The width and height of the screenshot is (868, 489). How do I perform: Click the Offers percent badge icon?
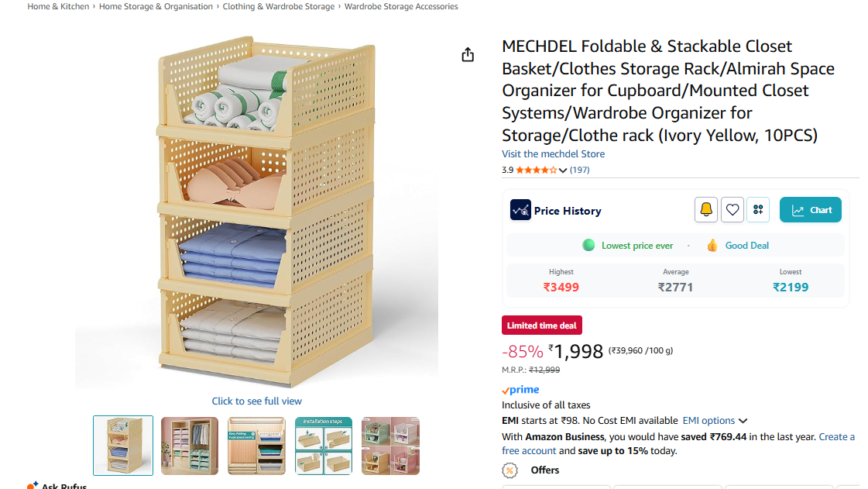509,470
